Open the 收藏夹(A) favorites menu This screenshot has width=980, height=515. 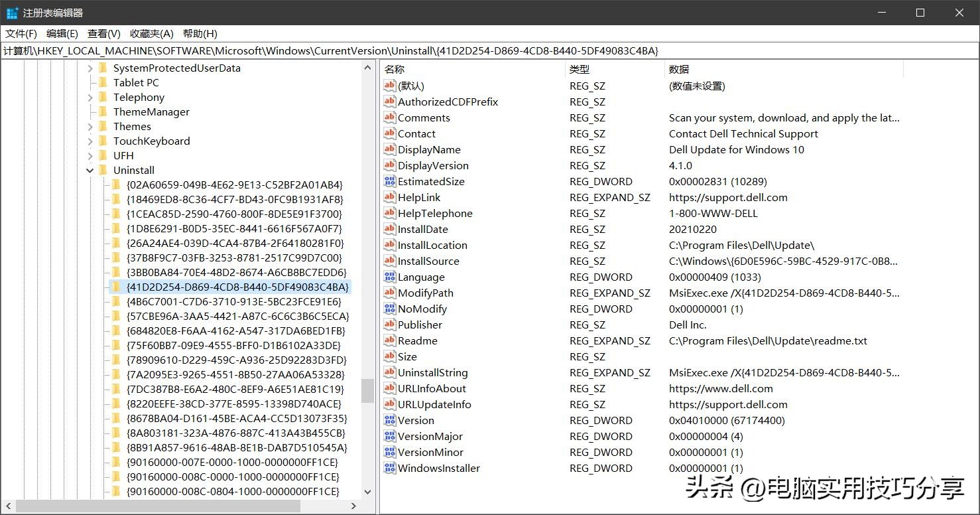[151, 34]
